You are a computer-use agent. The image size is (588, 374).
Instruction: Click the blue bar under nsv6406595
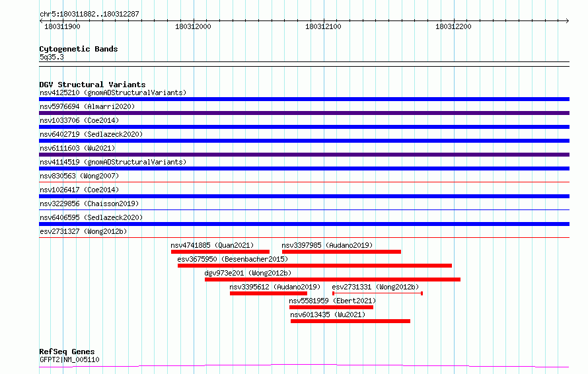pos(304,224)
